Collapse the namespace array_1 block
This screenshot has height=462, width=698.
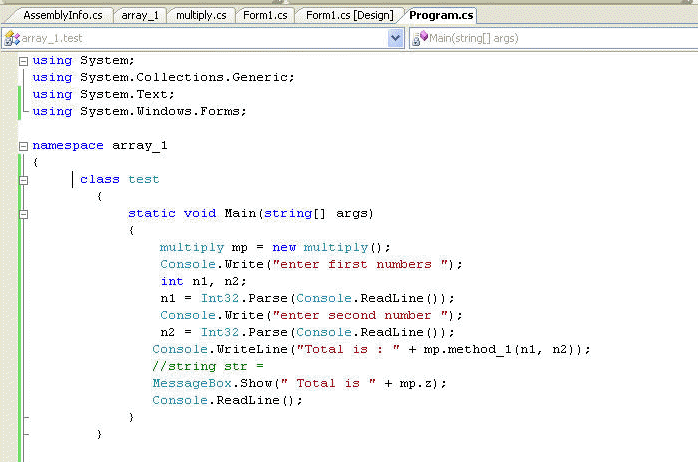tap(24, 145)
